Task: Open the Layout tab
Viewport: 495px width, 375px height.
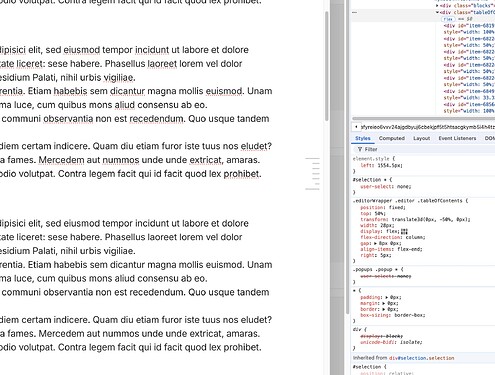Action: (x=421, y=138)
